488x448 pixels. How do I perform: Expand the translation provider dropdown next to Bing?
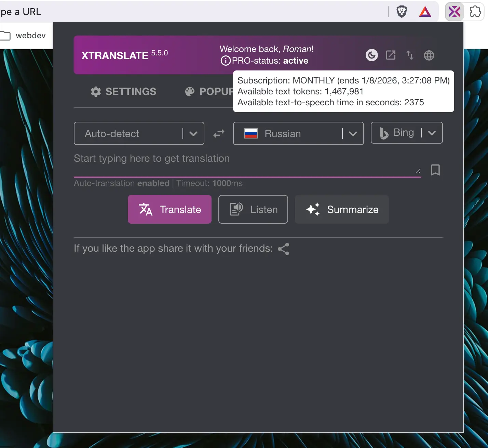432,133
